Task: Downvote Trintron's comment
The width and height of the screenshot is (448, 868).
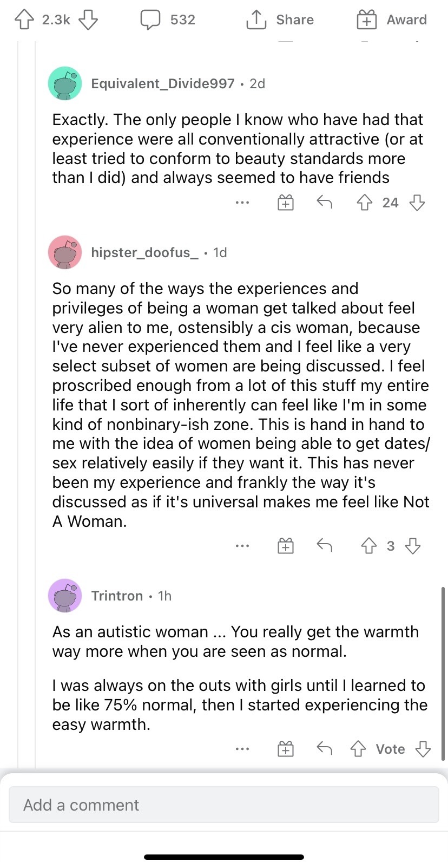Action: [423, 749]
